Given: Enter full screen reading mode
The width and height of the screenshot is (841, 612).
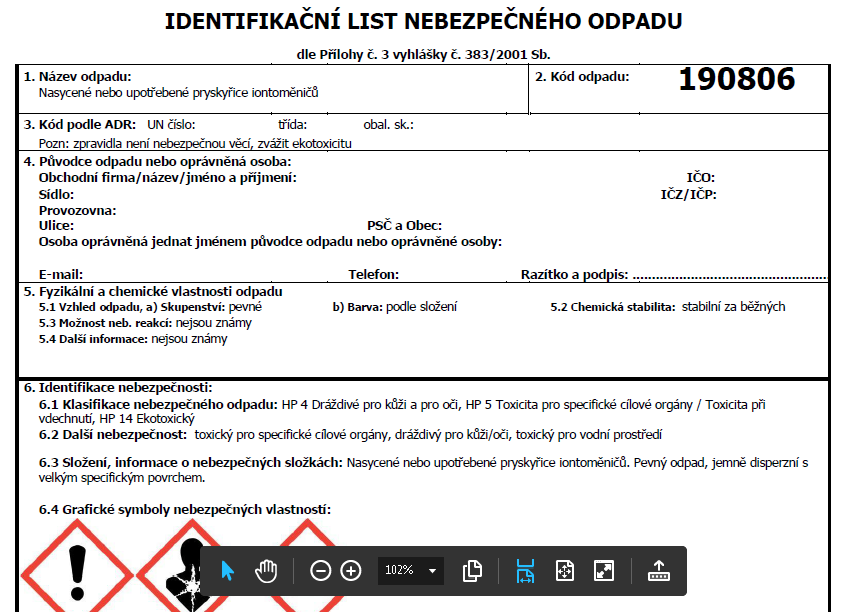Looking at the screenshot, I should tap(604, 571).
